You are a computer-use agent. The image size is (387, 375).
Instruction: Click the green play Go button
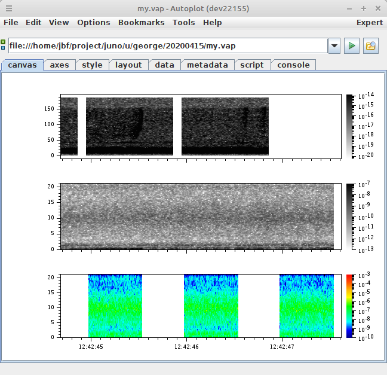[352, 46]
